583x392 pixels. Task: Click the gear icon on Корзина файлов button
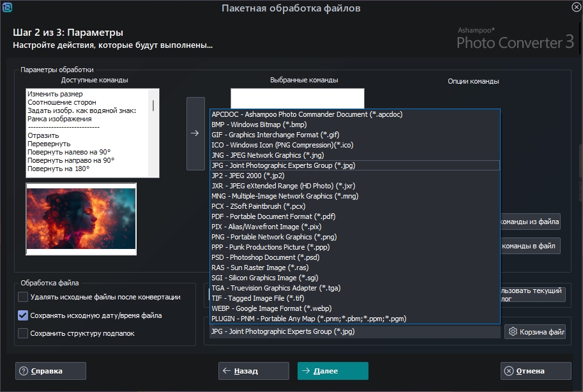coord(512,332)
